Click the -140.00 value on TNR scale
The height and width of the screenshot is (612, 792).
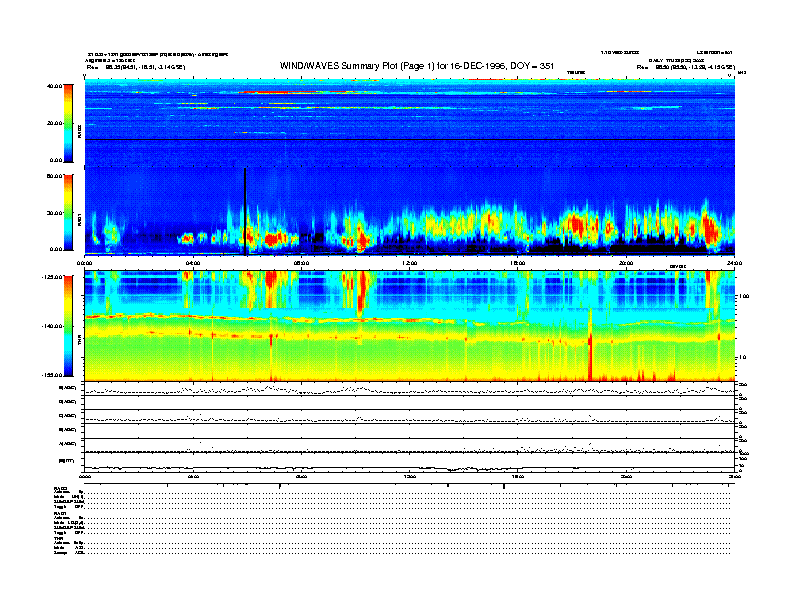(x=52, y=326)
